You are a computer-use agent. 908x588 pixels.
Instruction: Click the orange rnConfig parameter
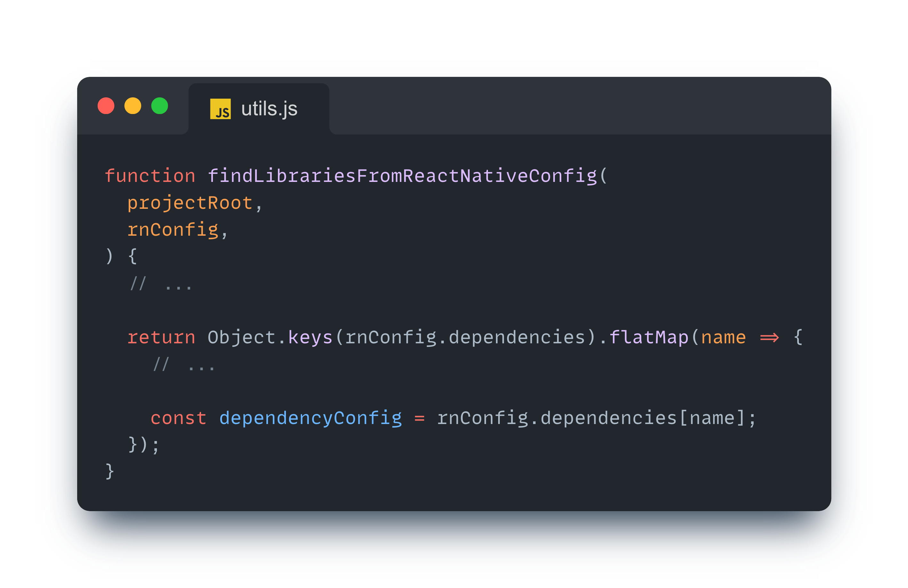tap(173, 230)
